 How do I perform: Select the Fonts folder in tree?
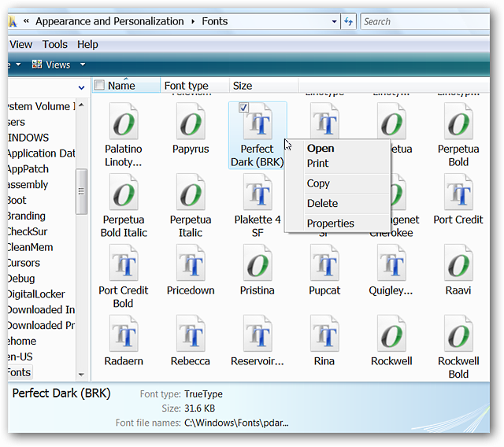pos(19,372)
